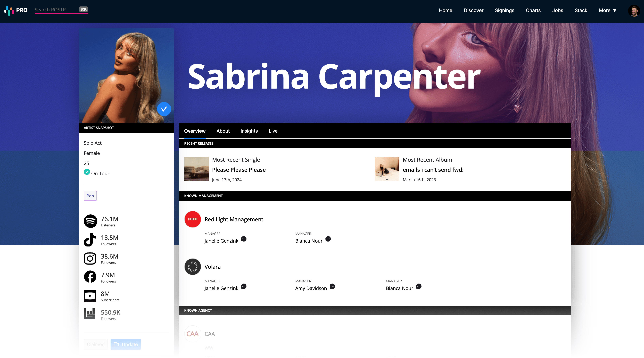Open chat bubble next to Amy Davidson
Screen dimensions: 644x358
(x=332, y=286)
